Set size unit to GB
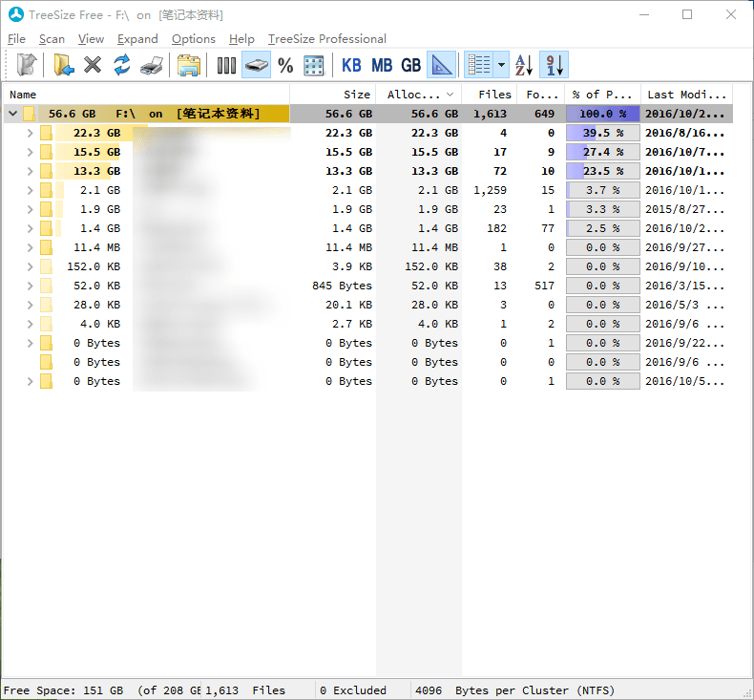 coord(411,65)
